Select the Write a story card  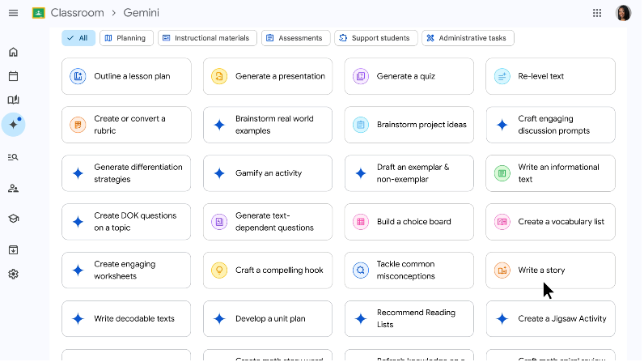pyautogui.click(x=550, y=270)
